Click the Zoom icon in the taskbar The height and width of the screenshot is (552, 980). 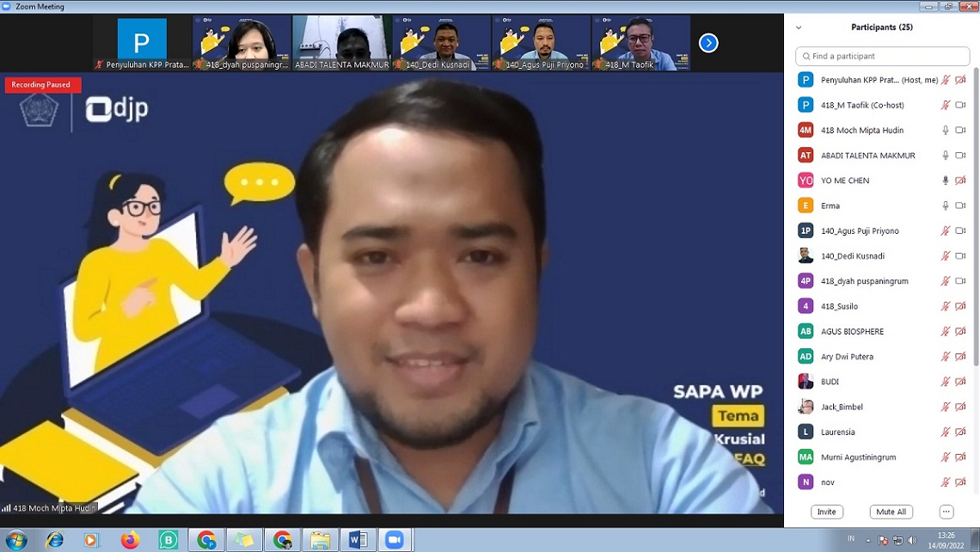click(395, 540)
